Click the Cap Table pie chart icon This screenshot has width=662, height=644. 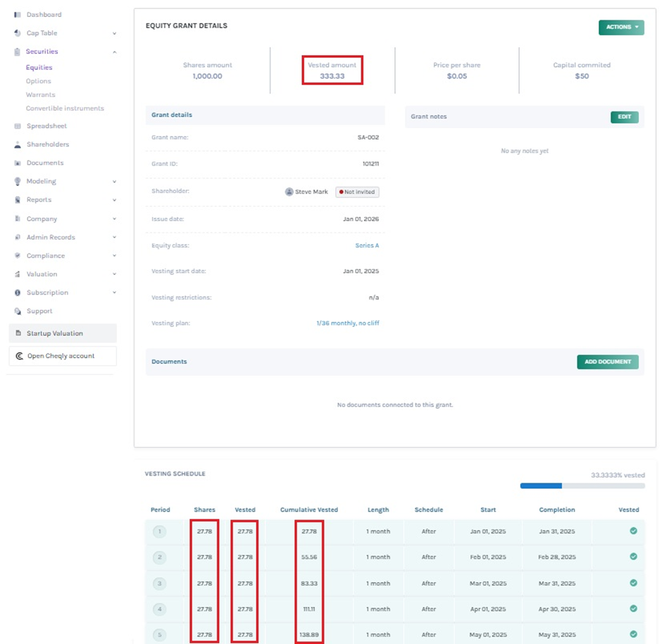click(x=18, y=33)
